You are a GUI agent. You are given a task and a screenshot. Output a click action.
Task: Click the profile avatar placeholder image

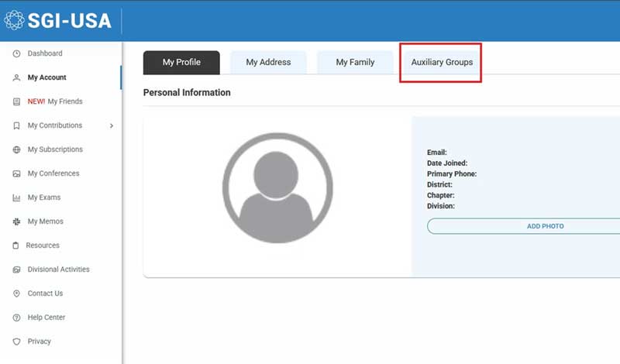click(277, 187)
